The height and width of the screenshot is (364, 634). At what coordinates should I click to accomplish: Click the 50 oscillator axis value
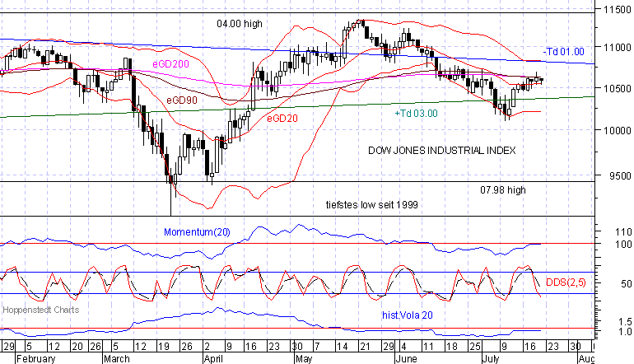[x=627, y=284]
